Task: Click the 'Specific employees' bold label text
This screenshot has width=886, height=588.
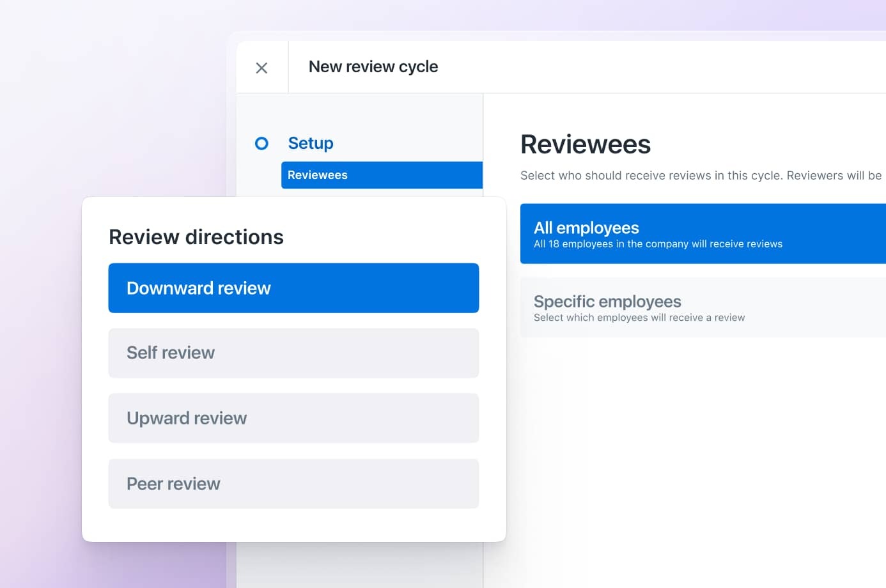Action: (607, 302)
